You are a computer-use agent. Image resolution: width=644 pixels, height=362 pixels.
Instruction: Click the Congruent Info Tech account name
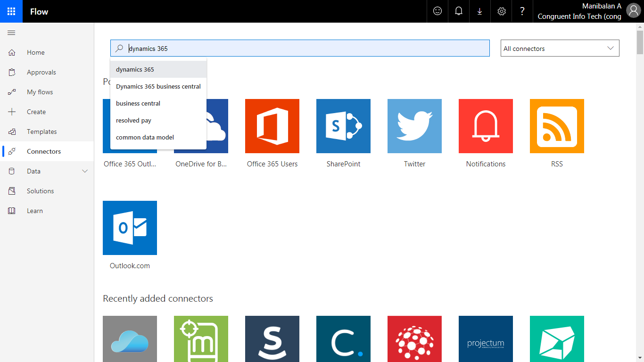[579, 16]
